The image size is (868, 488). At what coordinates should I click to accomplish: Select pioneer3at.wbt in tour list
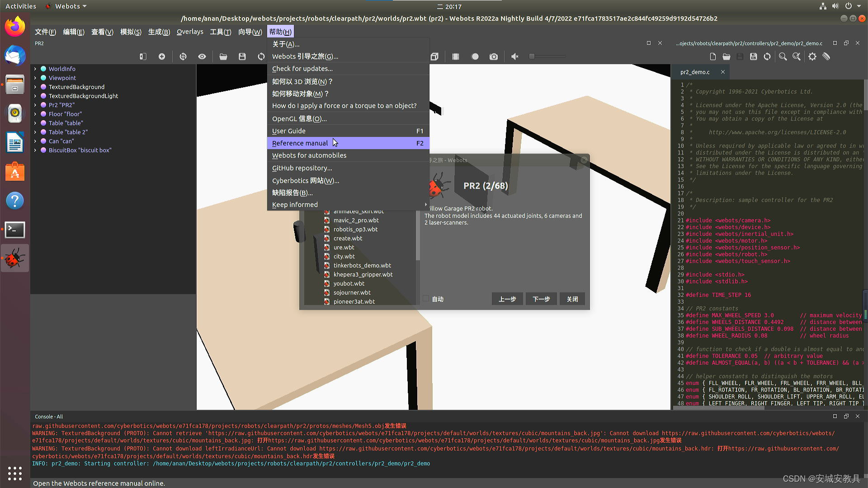click(x=354, y=301)
